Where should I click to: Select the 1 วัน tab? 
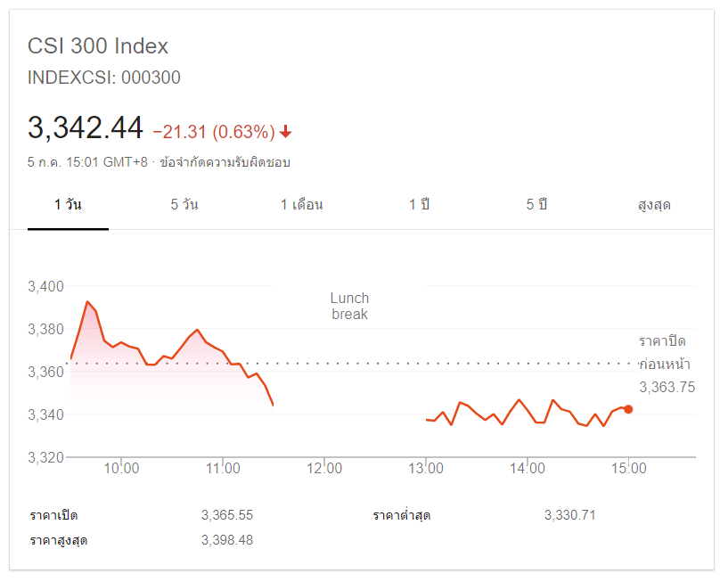68,205
